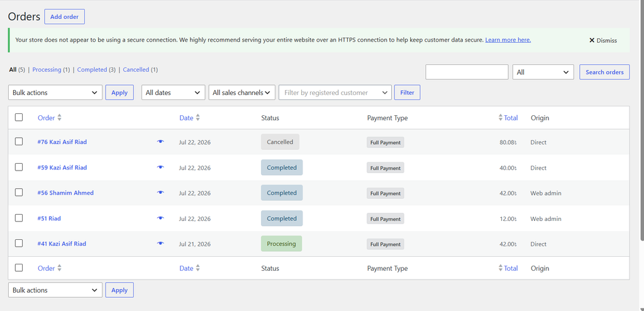Screen dimensions: 644x311
Task: Click the Date header label in table top
Action: point(186,118)
